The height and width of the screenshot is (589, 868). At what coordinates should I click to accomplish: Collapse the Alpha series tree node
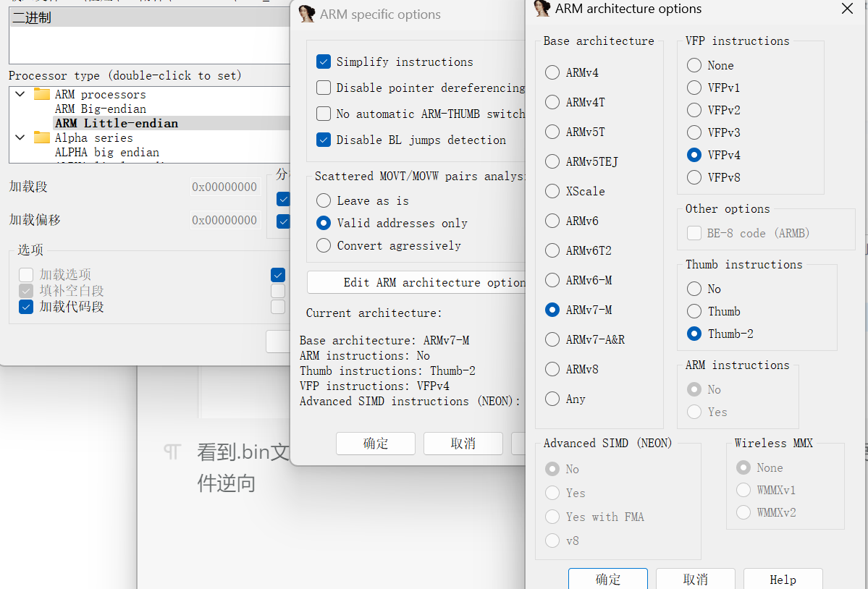20,137
